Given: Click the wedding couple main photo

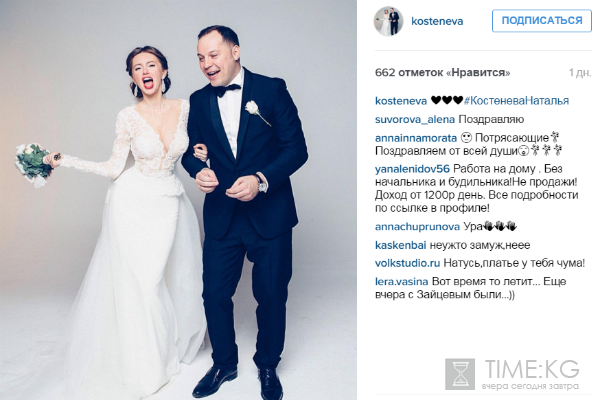Looking at the screenshot, I should coord(178,200).
